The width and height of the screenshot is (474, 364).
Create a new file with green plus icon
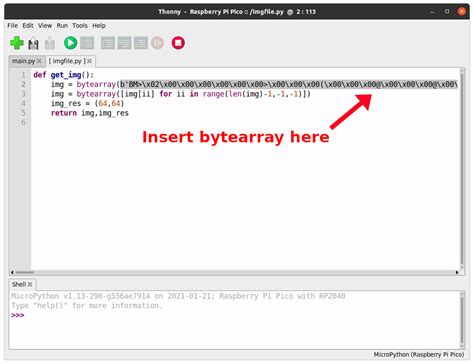coord(17,43)
